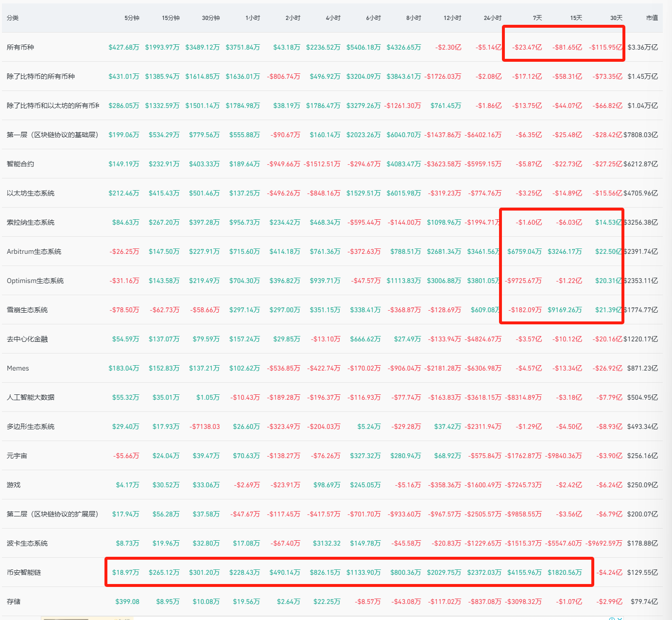Open the 除了比特币的所有币种 row
The image size is (672, 620).
(x=41, y=76)
